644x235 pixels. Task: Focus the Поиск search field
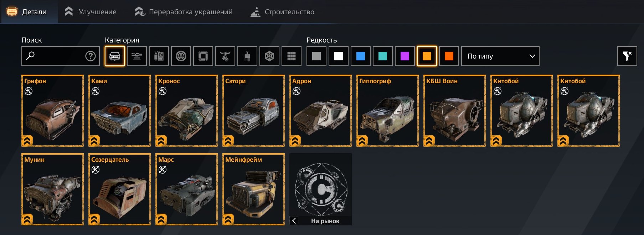61,56
